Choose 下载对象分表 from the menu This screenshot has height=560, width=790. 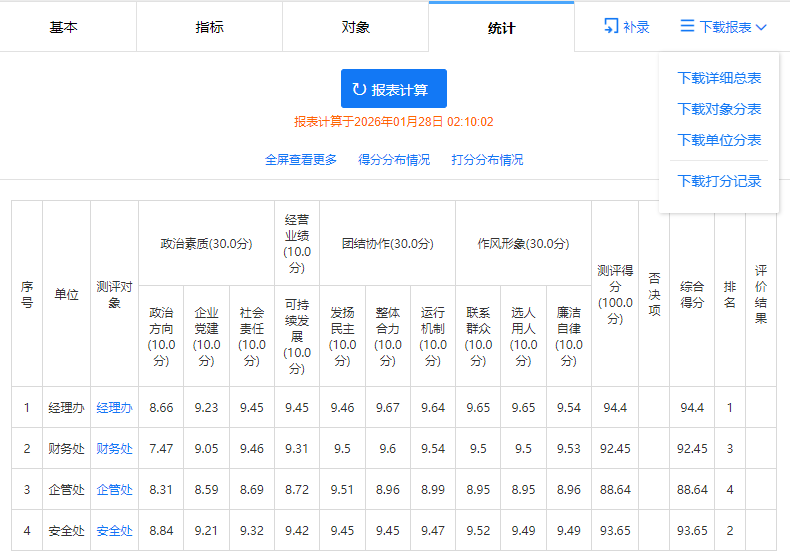[x=719, y=109]
